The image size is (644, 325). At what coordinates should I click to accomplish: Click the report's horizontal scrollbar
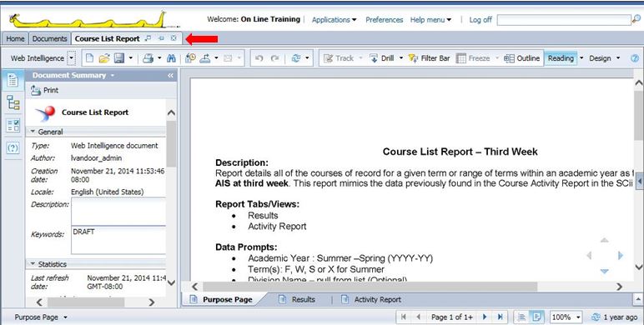coord(370,287)
